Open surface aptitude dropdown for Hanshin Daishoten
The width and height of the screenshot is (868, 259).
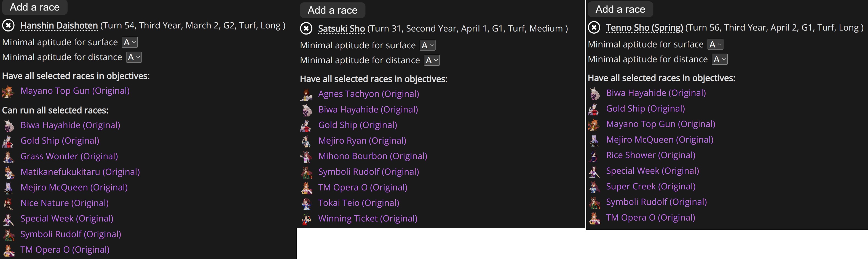(x=130, y=42)
